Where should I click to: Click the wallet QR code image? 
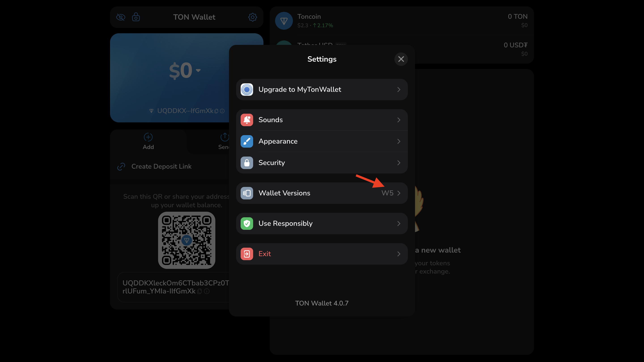pyautogui.click(x=186, y=240)
